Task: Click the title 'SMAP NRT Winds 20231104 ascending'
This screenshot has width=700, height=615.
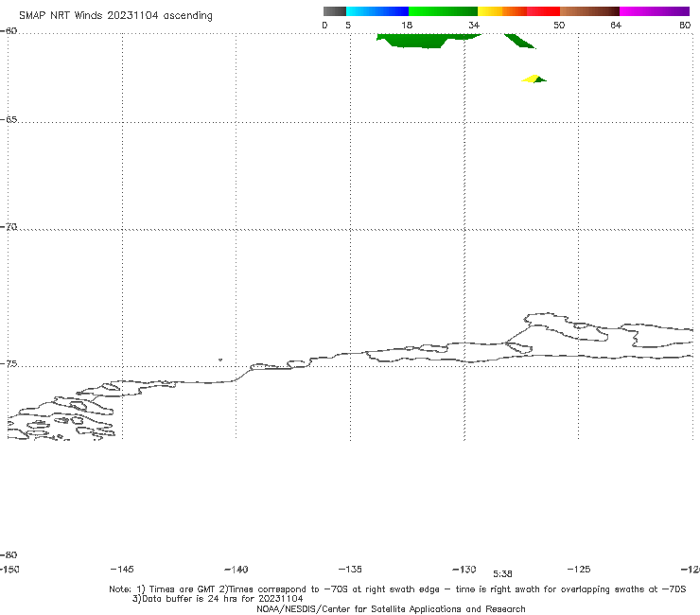Action: coord(115,15)
